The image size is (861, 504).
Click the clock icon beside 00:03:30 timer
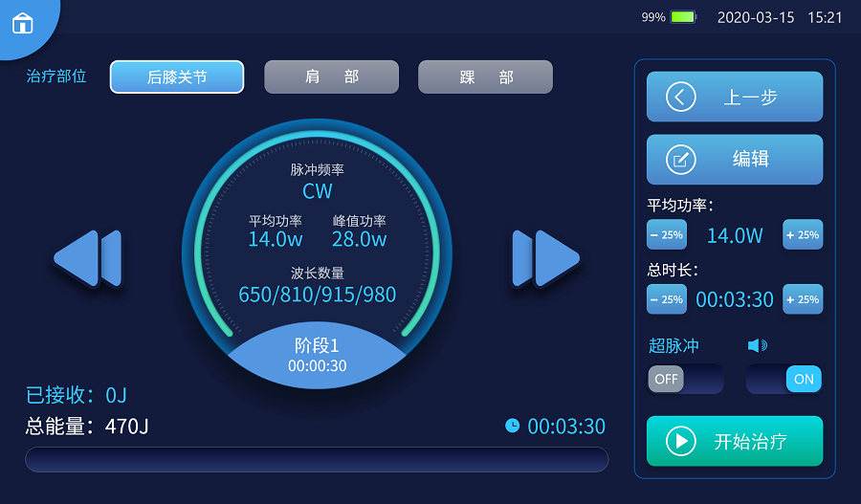pyautogui.click(x=513, y=426)
